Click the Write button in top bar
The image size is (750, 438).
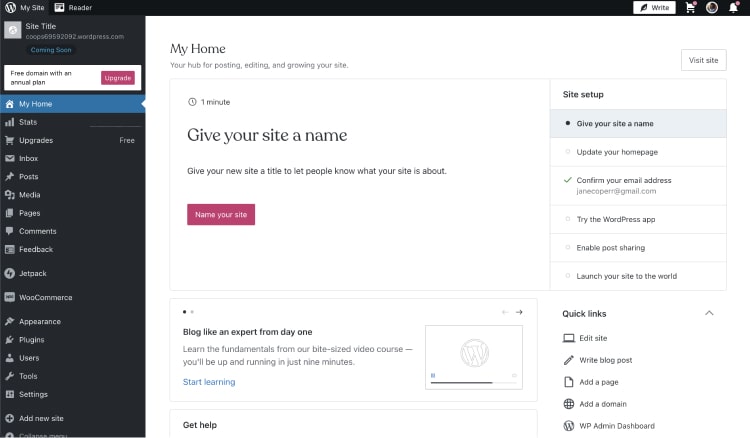tap(654, 8)
